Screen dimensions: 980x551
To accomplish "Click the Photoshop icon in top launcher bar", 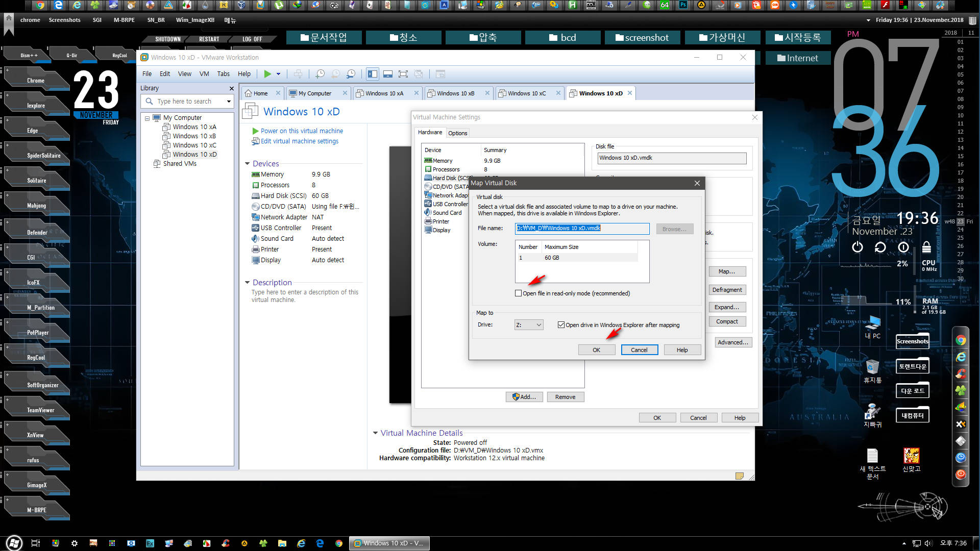I will tap(683, 5).
